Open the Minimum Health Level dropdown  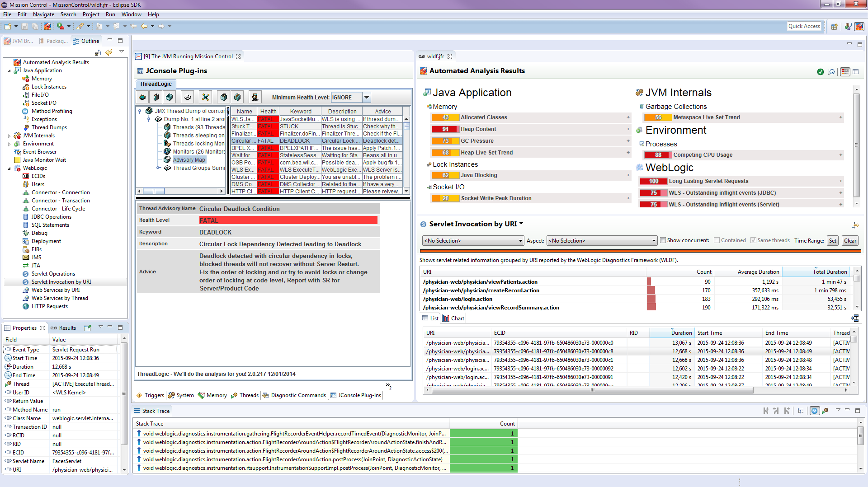[367, 97]
